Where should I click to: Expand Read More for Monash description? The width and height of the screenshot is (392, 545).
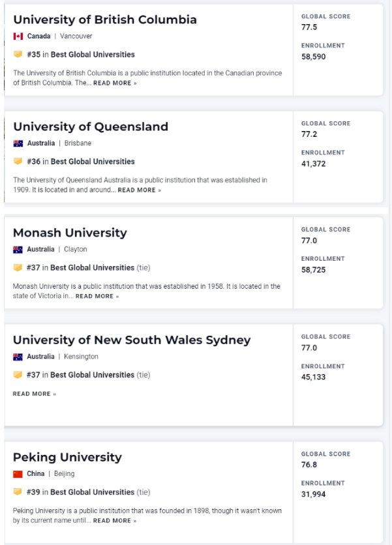pyautogui.click(x=97, y=297)
